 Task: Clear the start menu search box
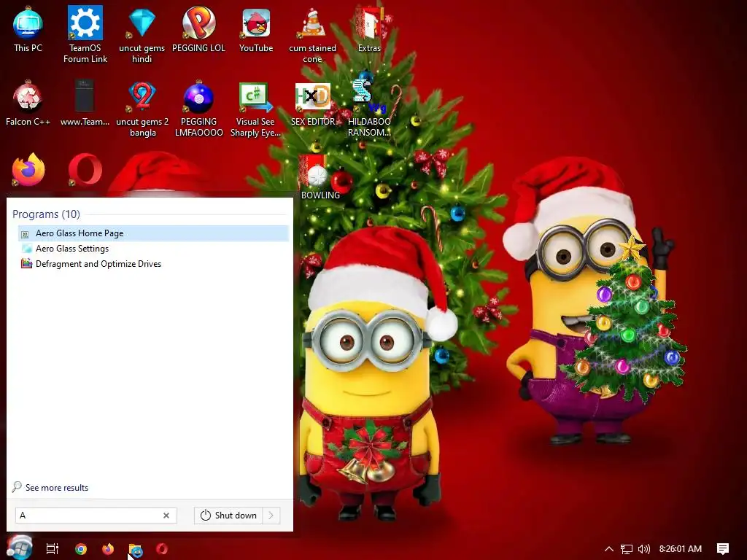click(x=166, y=516)
